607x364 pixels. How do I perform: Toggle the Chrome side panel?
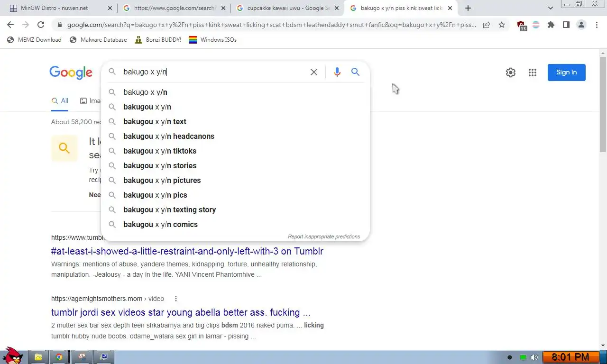pyautogui.click(x=566, y=25)
